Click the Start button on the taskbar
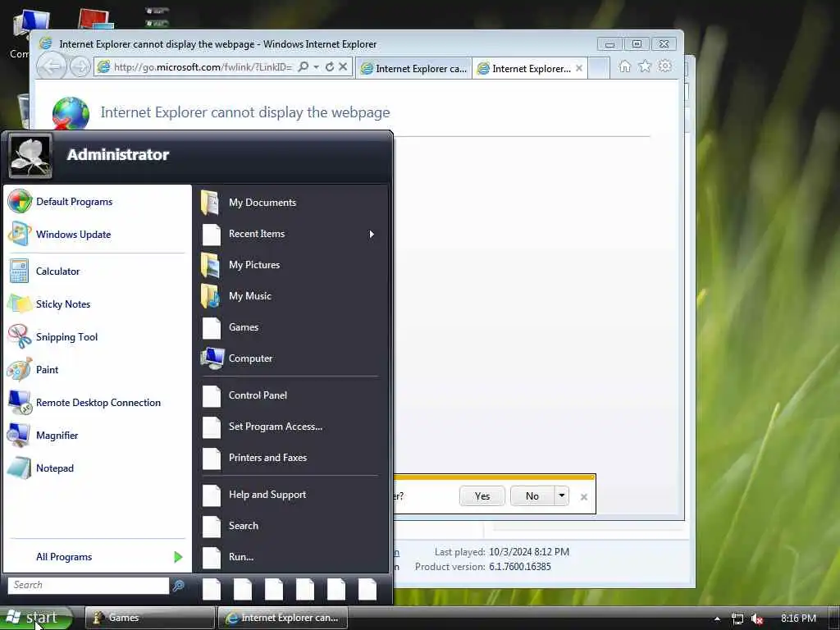This screenshot has width=840, height=630. click(35, 618)
